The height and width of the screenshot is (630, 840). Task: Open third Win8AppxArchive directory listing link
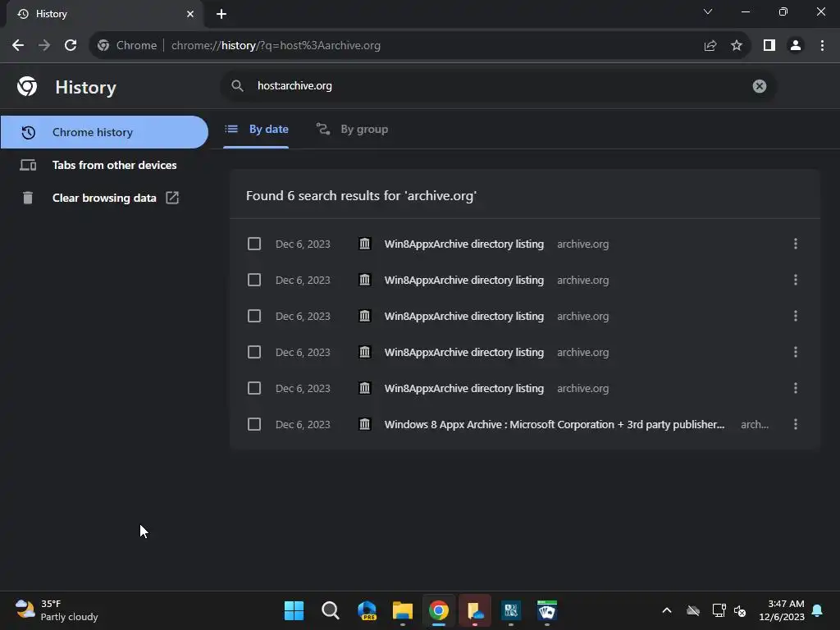click(464, 316)
